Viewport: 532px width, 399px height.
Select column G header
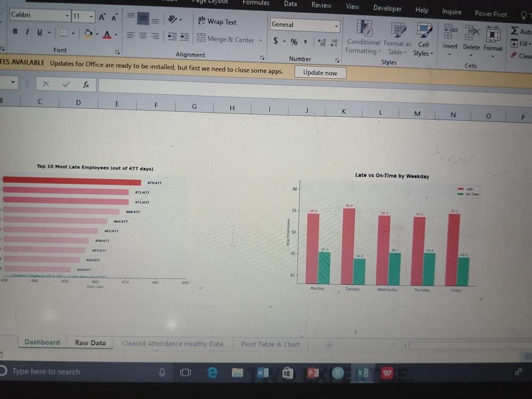coord(194,106)
